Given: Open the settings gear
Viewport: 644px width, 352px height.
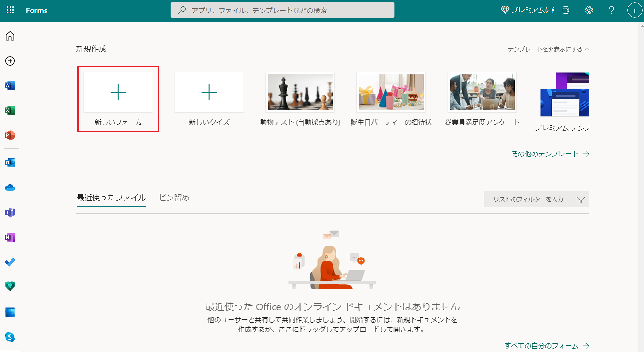Looking at the screenshot, I should tap(588, 10).
